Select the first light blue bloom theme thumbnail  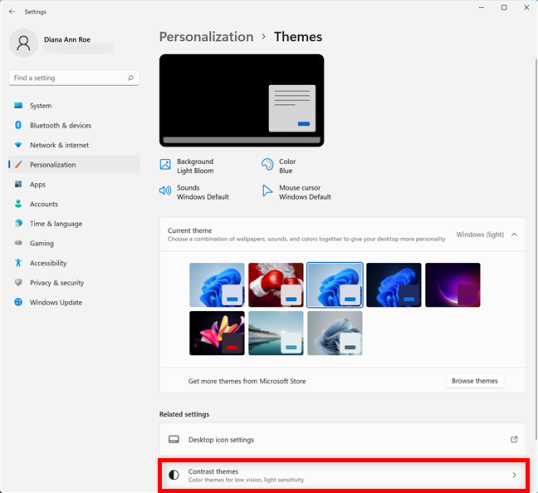click(217, 285)
